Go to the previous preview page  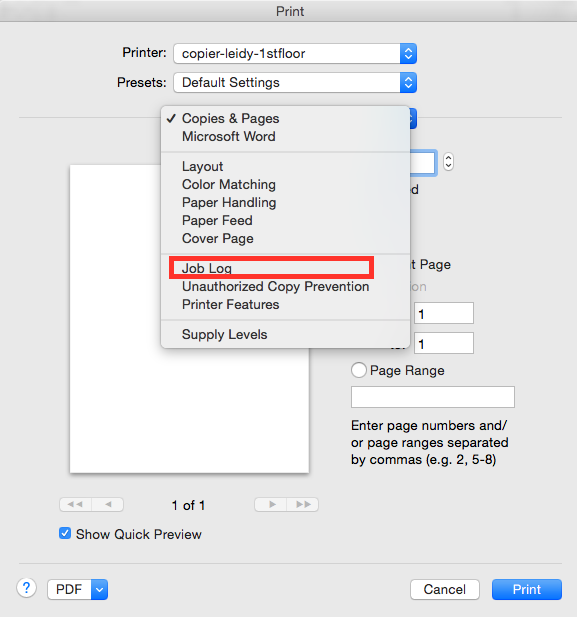(108, 504)
